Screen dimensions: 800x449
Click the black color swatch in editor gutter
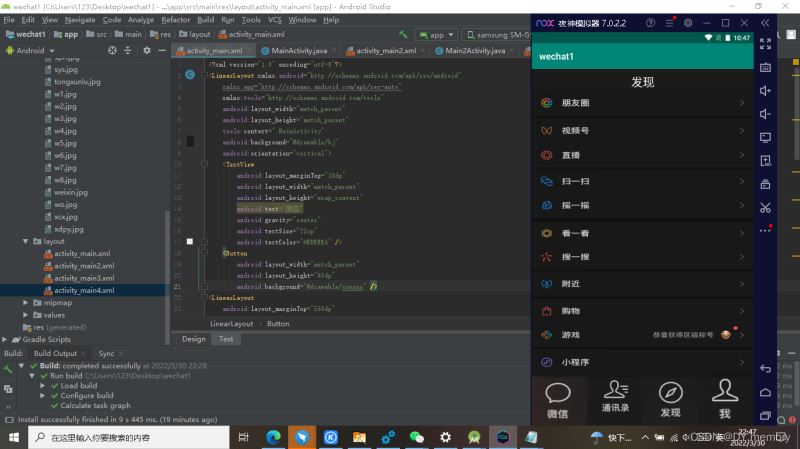coord(190,141)
